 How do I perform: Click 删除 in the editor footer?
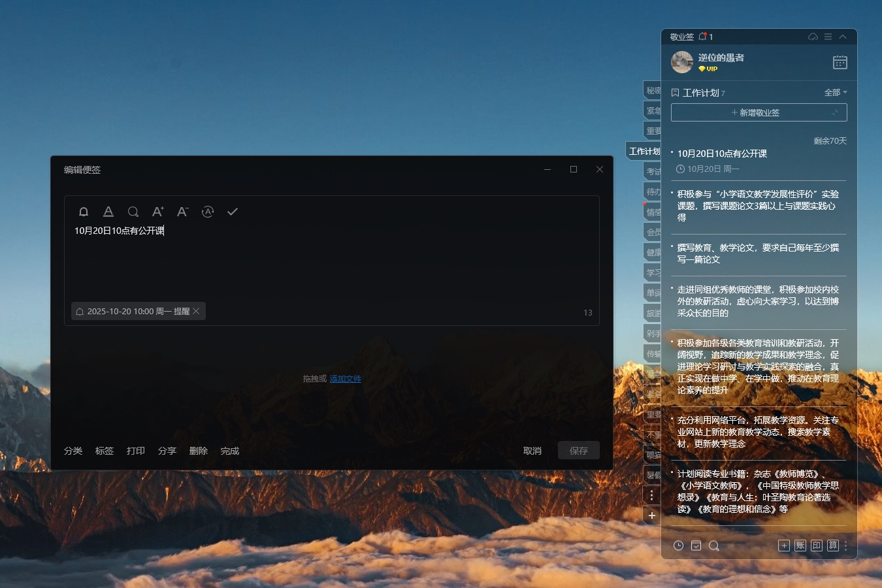(199, 451)
